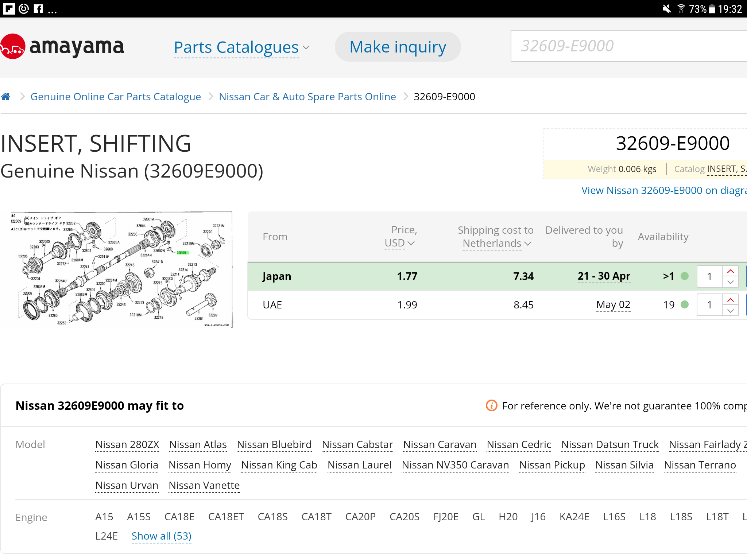Select the Nissan Datsun Truck model
747x560 pixels.
click(610, 445)
